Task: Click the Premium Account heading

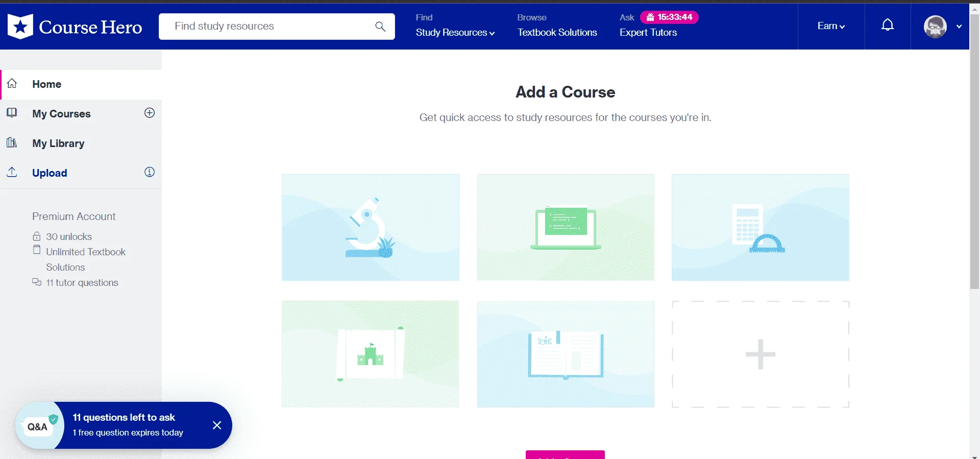Action: click(74, 216)
